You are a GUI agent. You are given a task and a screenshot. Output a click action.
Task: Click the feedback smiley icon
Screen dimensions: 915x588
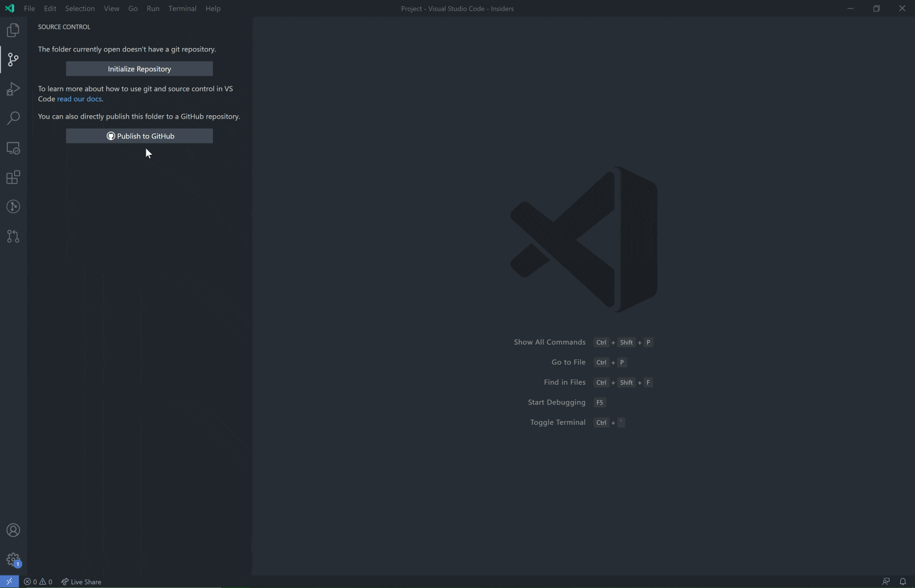click(886, 581)
